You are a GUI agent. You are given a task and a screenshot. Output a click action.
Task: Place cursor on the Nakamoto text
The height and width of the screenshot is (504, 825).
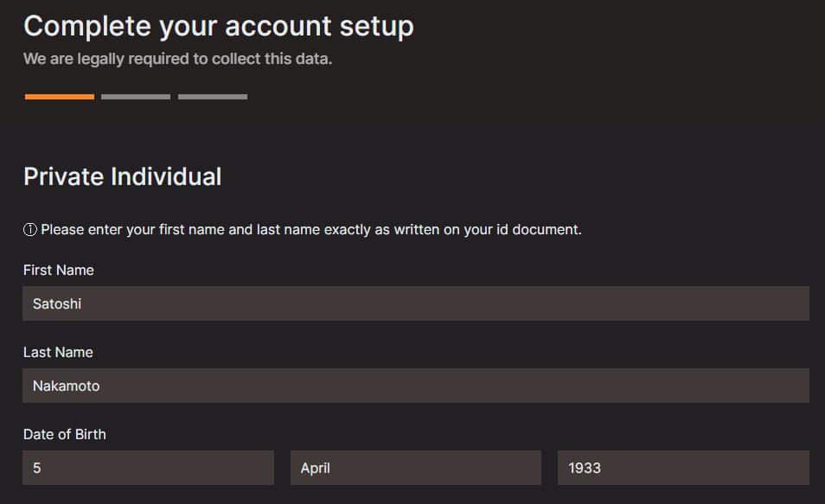pos(66,386)
